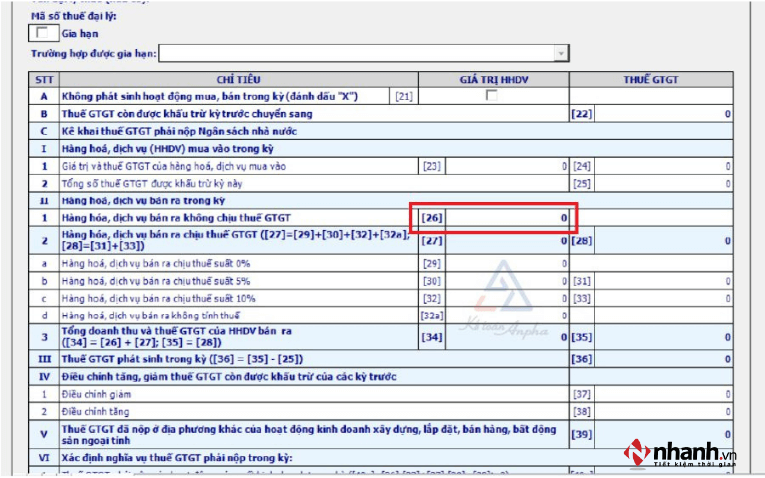Click the field [25] deductible VAT cell
The width and height of the screenshot is (765, 478).
point(664,184)
